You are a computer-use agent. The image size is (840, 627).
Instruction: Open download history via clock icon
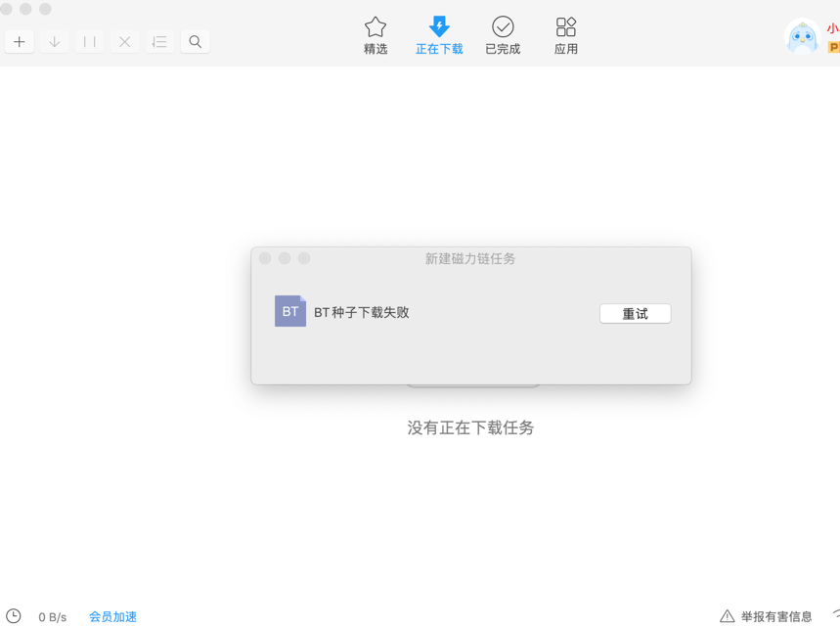[13, 616]
